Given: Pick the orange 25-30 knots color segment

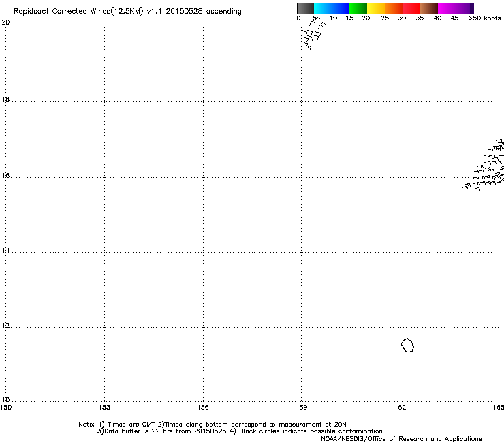Looking at the screenshot, I should click(x=394, y=8).
